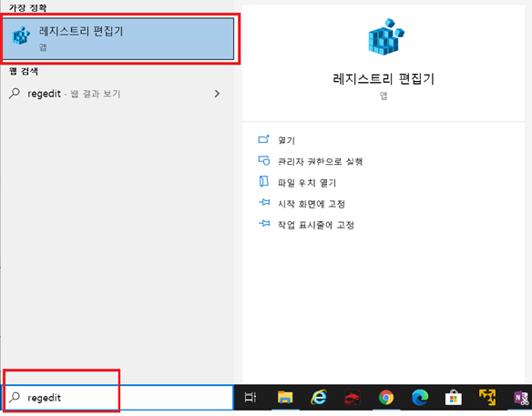This screenshot has width=532, height=416.
Task: Choose 작업 표시줄에 고정 option
Action: (x=316, y=225)
